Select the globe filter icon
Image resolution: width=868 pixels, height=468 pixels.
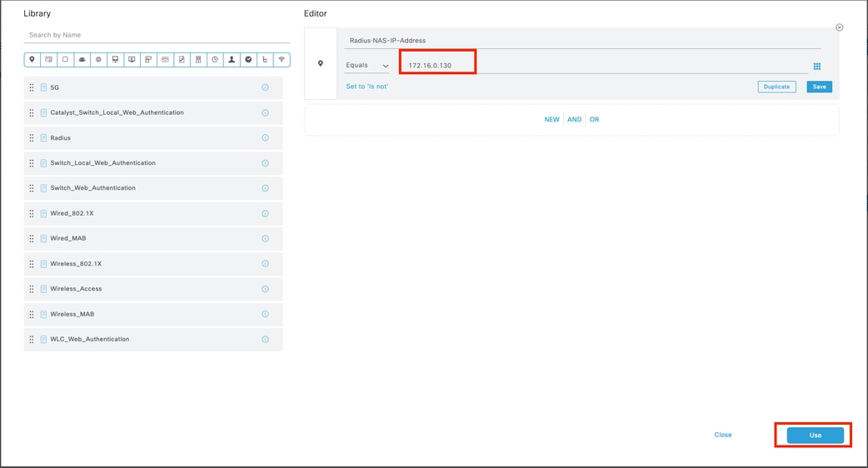point(98,59)
